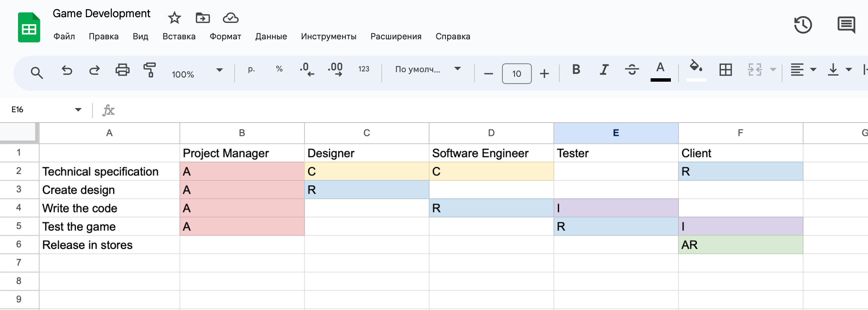Select the green AR cell
Image resolution: width=868 pixels, height=310 pixels.
(x=740, y=245)
